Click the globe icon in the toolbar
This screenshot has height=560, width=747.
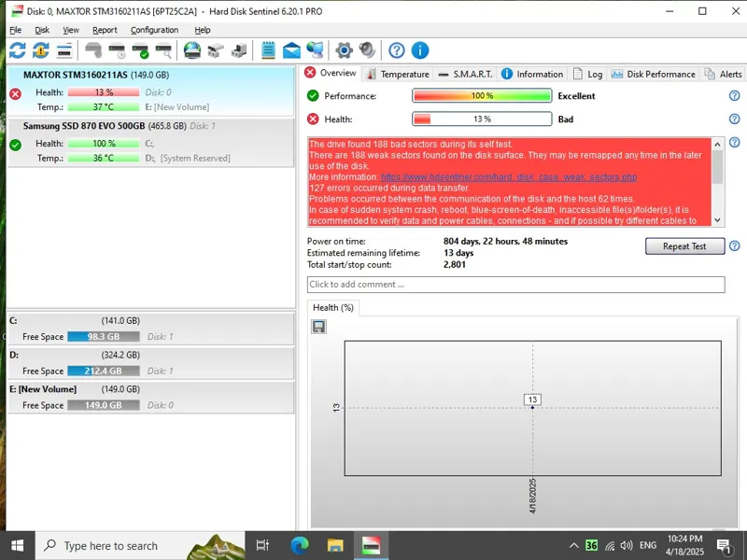click(x=192, y=50)
